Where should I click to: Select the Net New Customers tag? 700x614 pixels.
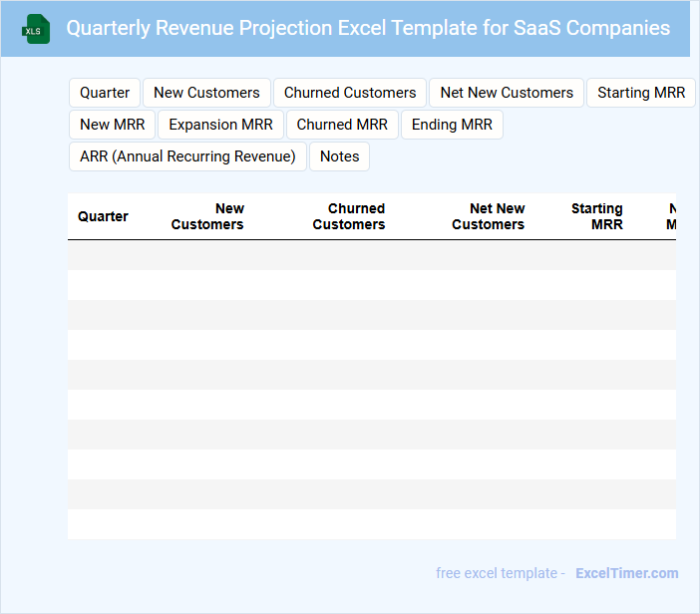(x=507, y=93)
